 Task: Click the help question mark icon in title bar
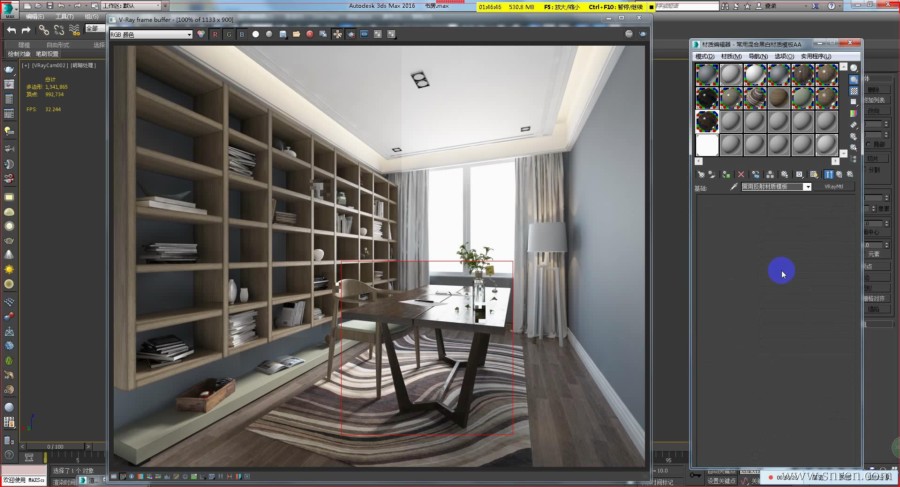[x=832, y=6]
